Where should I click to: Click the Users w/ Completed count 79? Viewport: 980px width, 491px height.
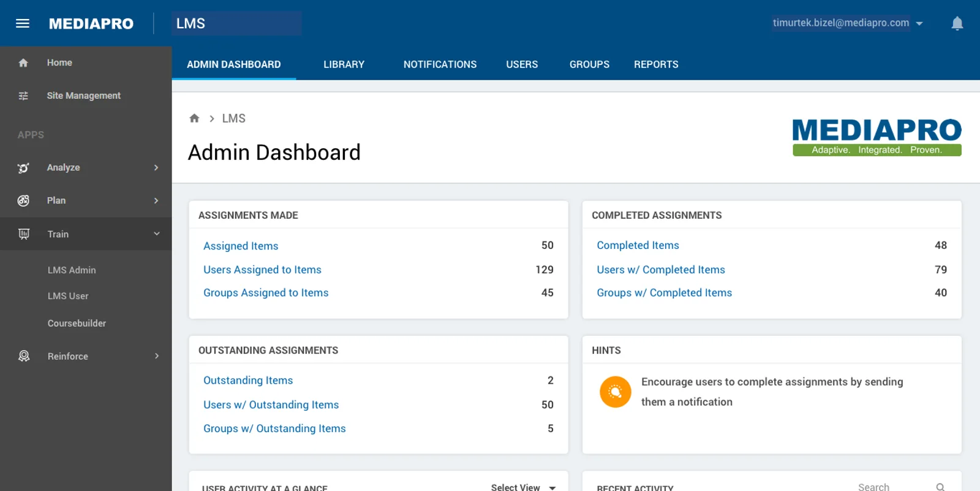coord(941,270)
